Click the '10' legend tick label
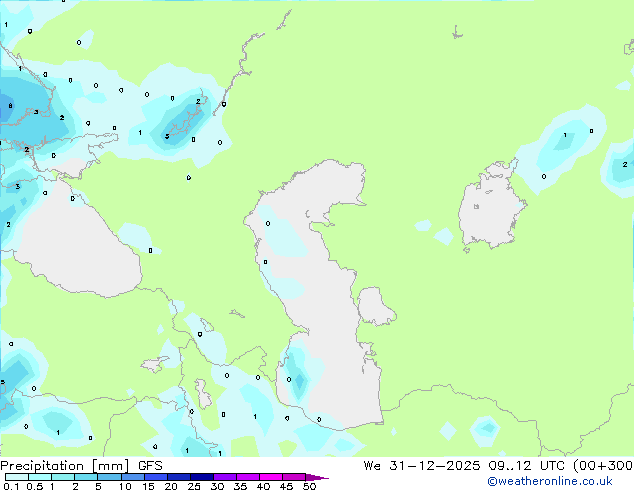Screen dimensions: 634x490 125,486
